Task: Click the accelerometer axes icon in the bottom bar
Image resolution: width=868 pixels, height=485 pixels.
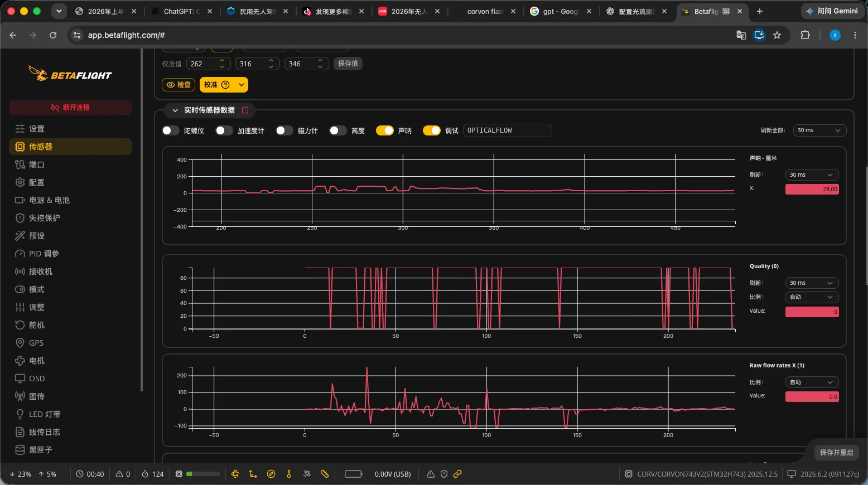Action: pyautogui.click(x=253, y=474)
